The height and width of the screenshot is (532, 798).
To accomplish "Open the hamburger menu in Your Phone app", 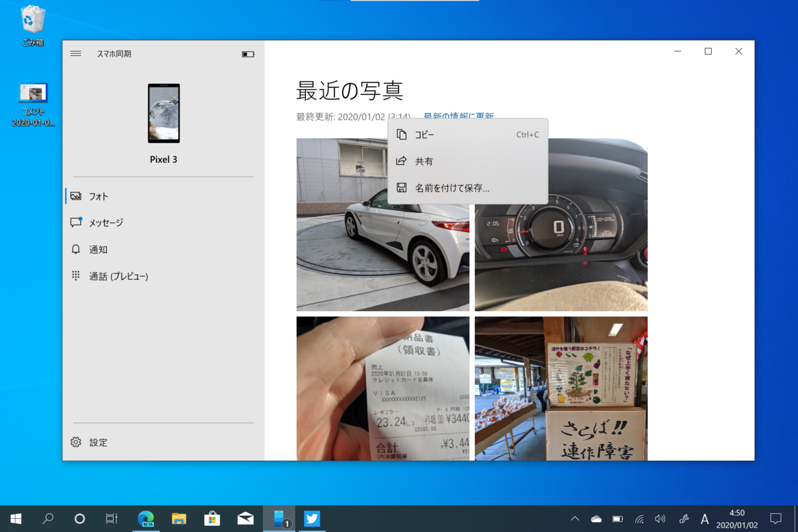I will [76, 54].
